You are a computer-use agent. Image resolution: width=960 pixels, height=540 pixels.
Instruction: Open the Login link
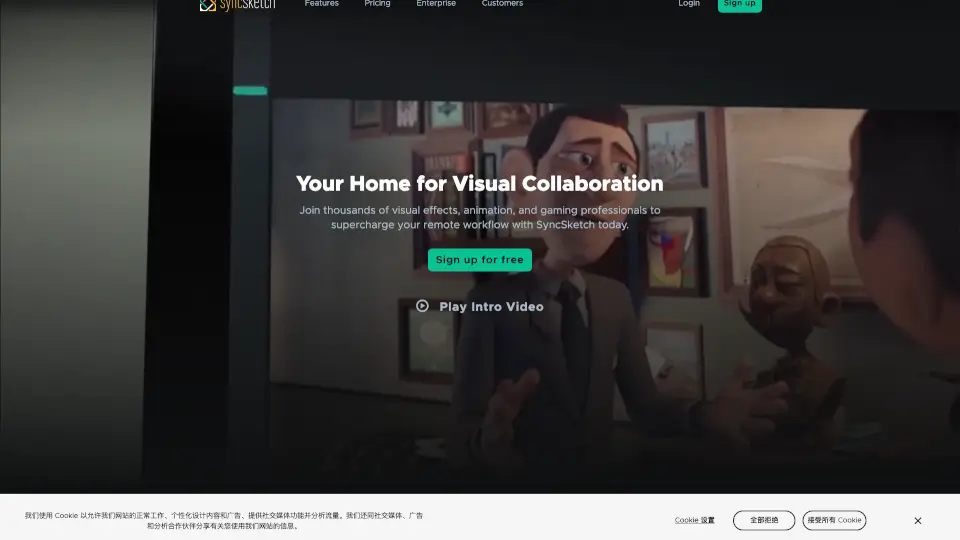689,4
